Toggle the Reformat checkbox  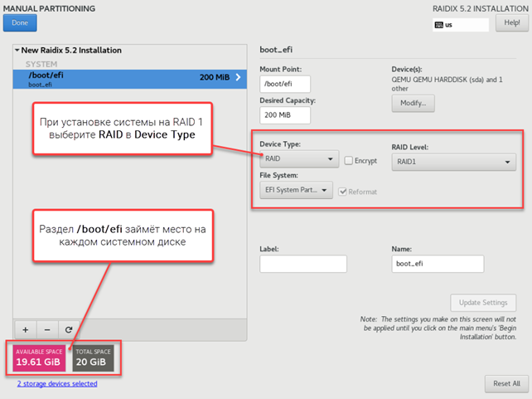point(343,192)
